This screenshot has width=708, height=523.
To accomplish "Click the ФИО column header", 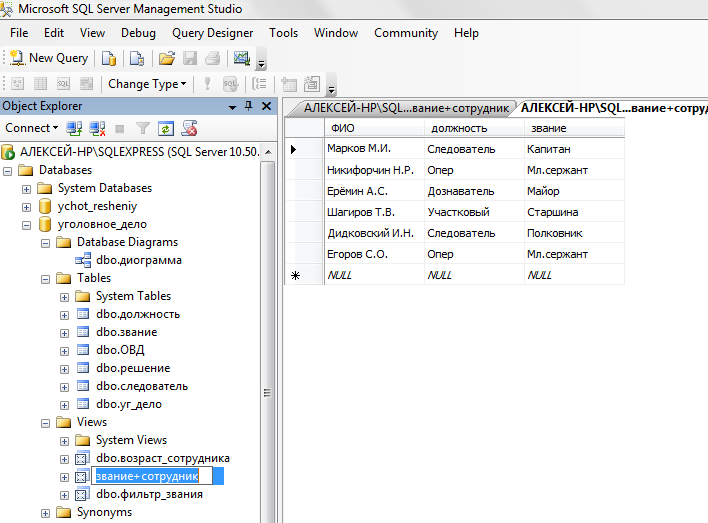I will (x=374, y=128).
